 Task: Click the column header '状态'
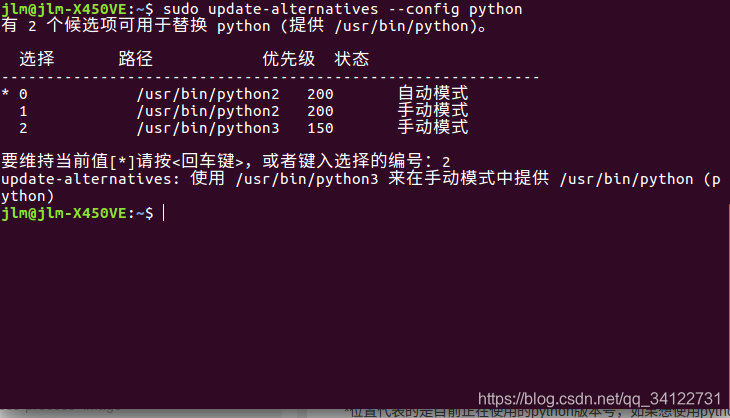(x=351, y=59)
